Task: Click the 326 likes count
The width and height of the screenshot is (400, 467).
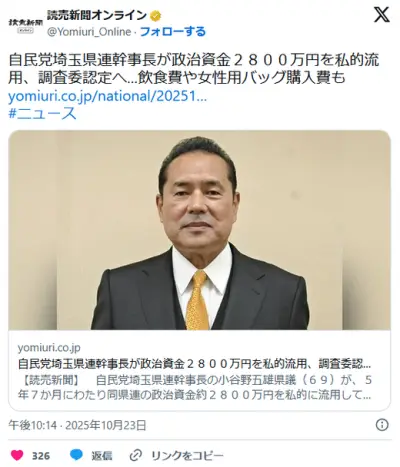Action: coord(41,456)
